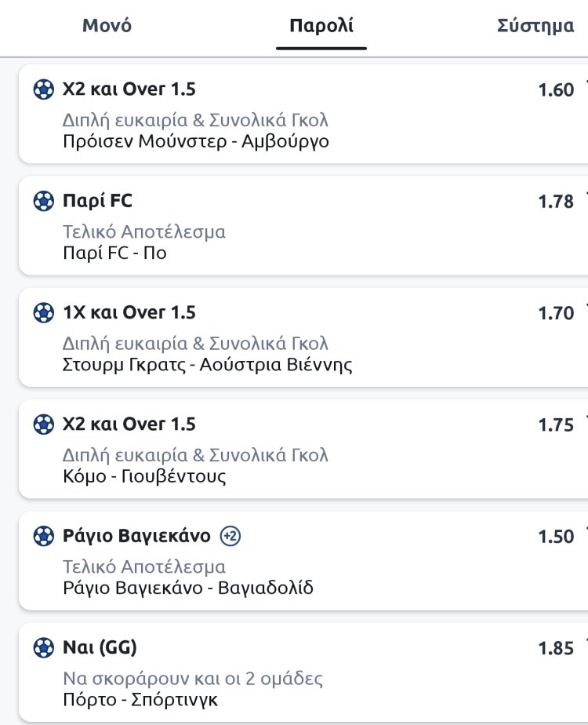This screenshot has width=588, height=725.
Task: Click soccer ball icon beside Παρί FC selection
Action: click(44, 202)
